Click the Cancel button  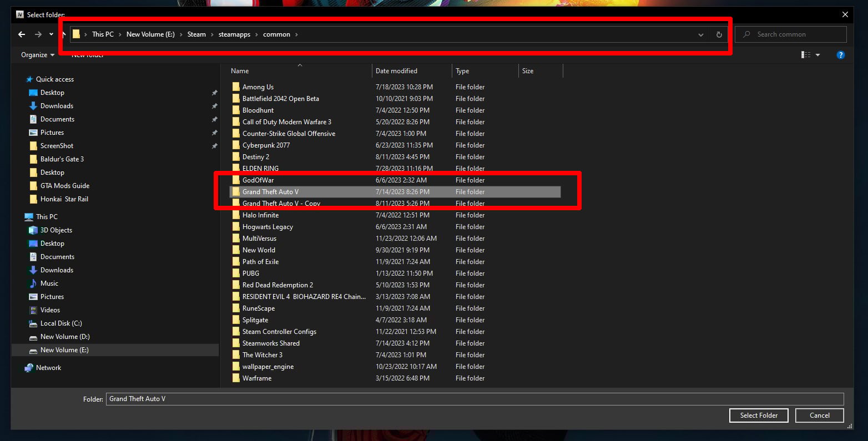point(819,415)
